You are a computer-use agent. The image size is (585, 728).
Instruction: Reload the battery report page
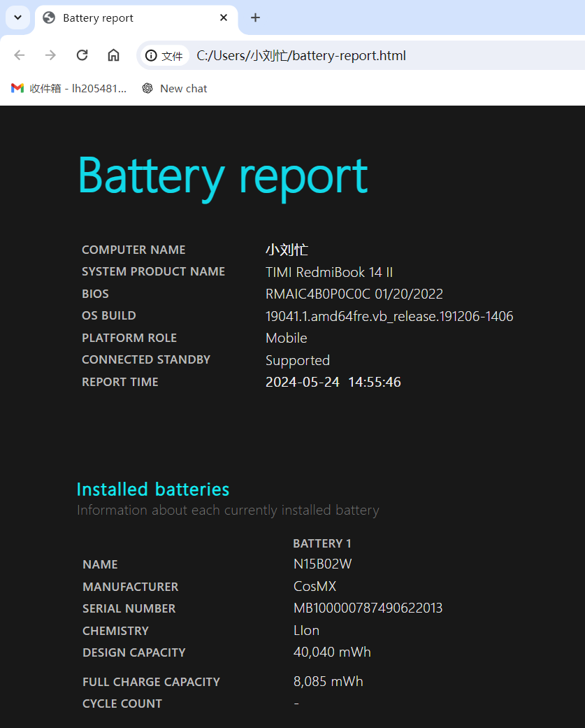point(82,55)
